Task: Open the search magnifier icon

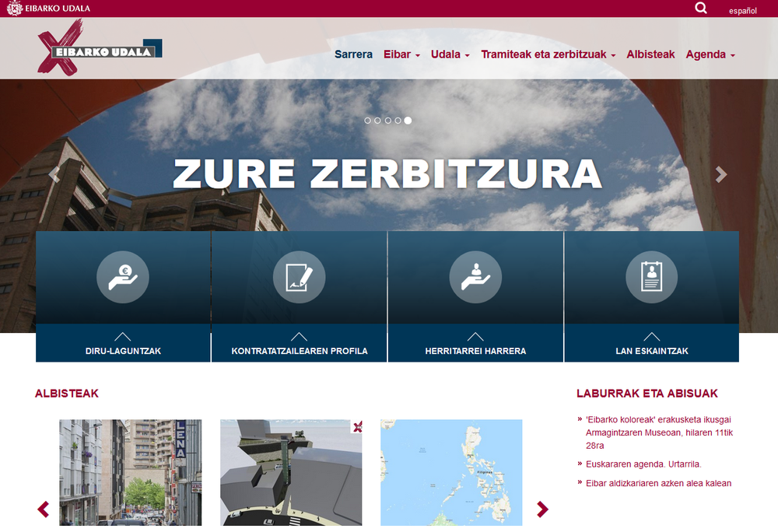Action: tap(701, 8)
